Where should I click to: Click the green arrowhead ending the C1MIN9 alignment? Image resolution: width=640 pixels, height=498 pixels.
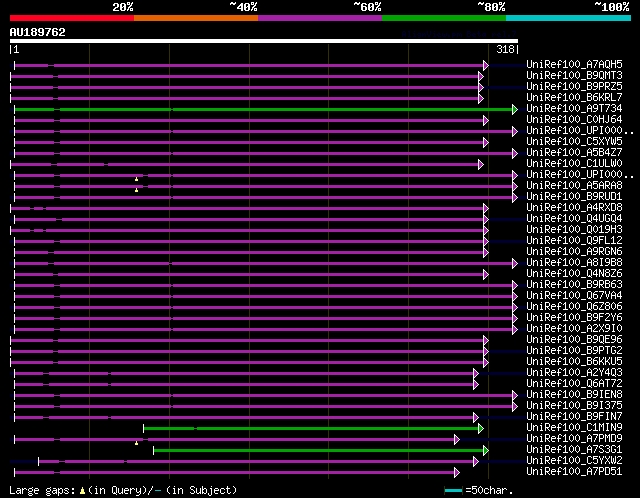(481, 429)
